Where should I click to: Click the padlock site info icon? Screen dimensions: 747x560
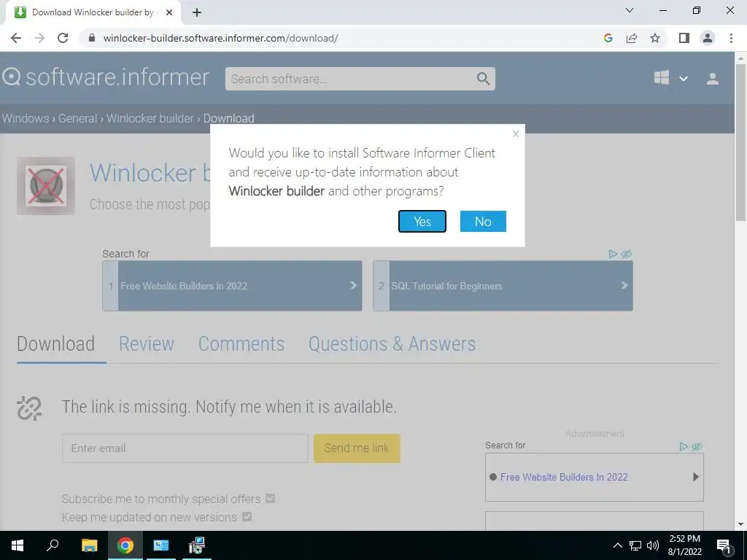tap(92, 38)
